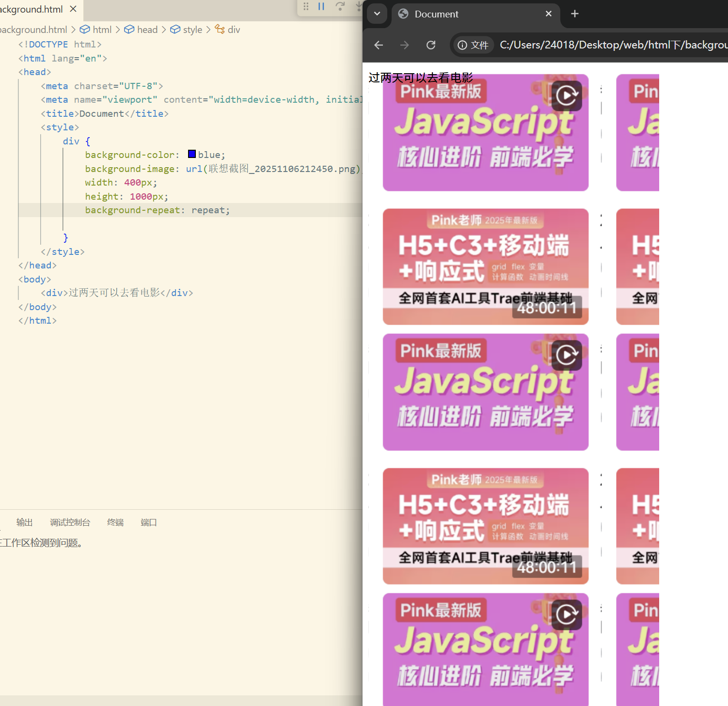728x706 pixels.
Task: Go forward in the browser
Action: pyautogui.click(x=405, y=45)
